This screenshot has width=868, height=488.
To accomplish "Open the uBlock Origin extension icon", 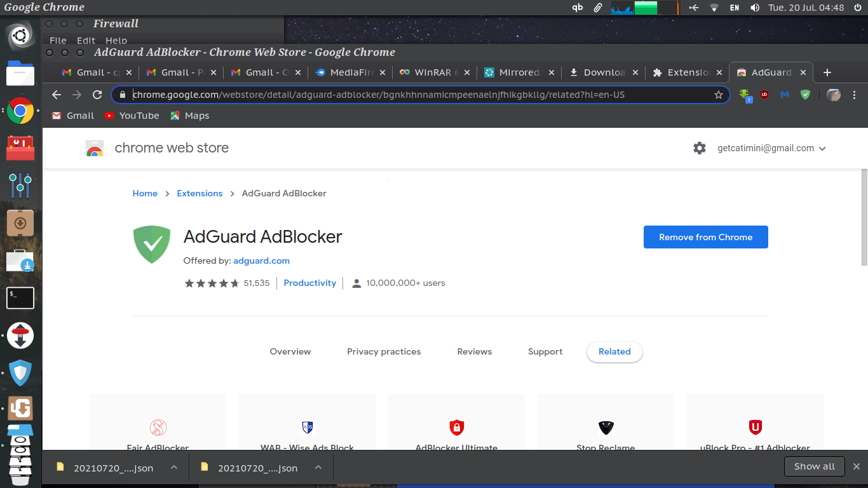I will (x=764, y=95).
